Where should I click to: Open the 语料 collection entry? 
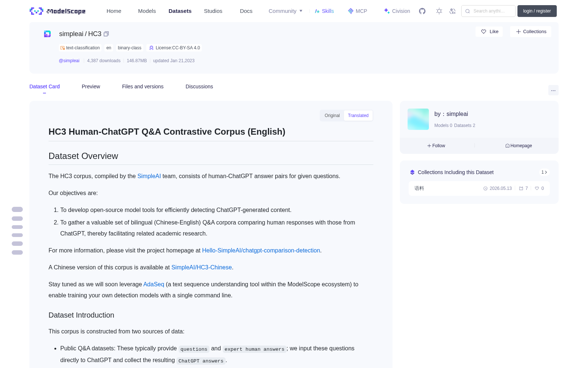[x=479, y=188]
